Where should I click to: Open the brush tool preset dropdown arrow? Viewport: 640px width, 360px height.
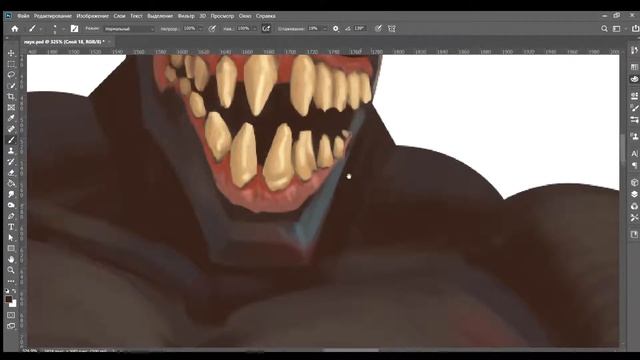41,29
